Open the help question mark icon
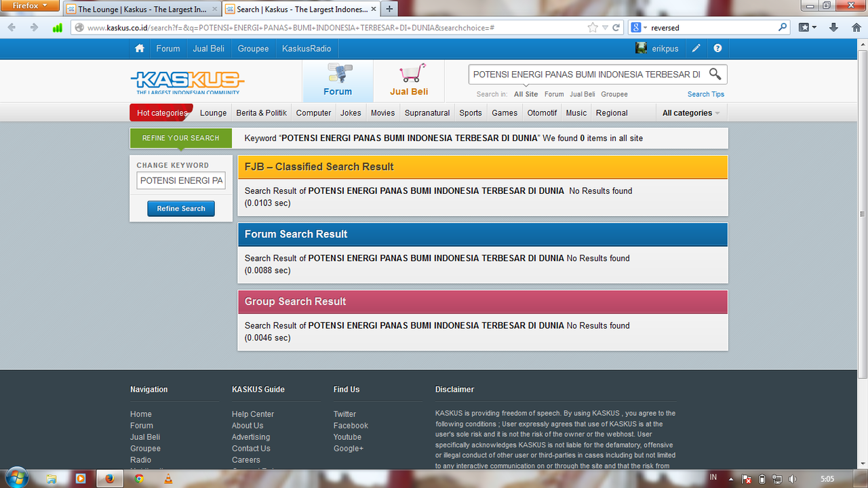The height and width of the screenshot is (488, 868). click(x=717, y=48)
